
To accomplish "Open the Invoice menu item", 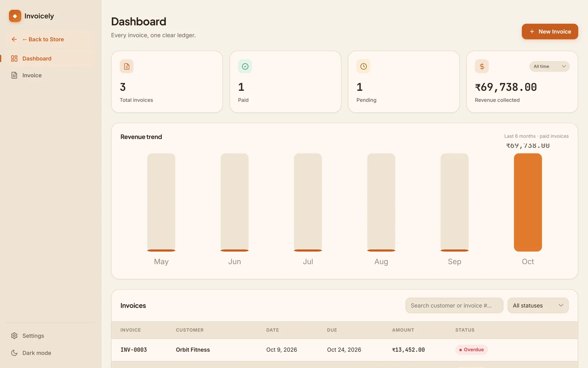I will (50, 75).
